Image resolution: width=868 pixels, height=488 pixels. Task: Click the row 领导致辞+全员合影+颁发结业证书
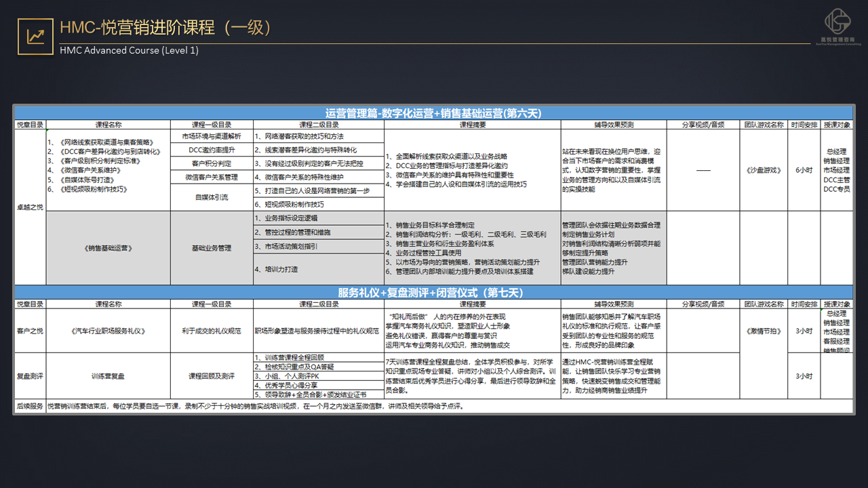pyautogui.click(x=319, y=394)
